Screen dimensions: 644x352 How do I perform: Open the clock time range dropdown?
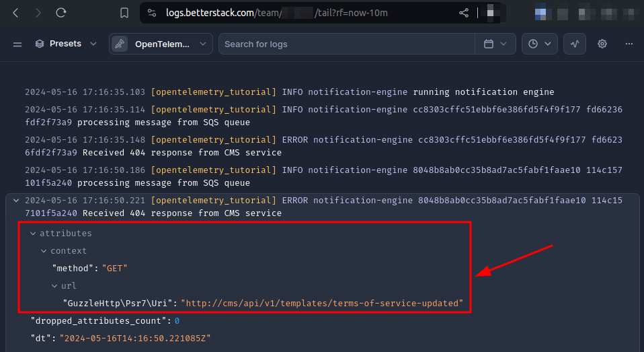point(539,44)
